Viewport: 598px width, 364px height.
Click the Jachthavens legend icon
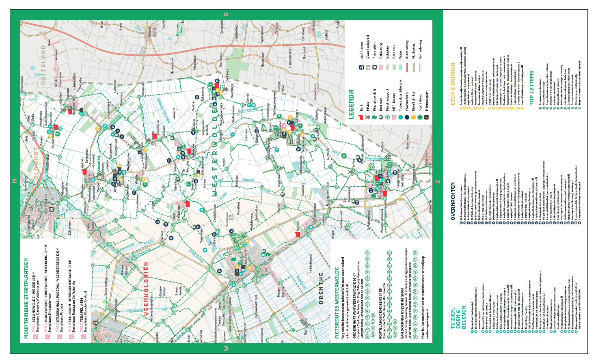point(361,67)
